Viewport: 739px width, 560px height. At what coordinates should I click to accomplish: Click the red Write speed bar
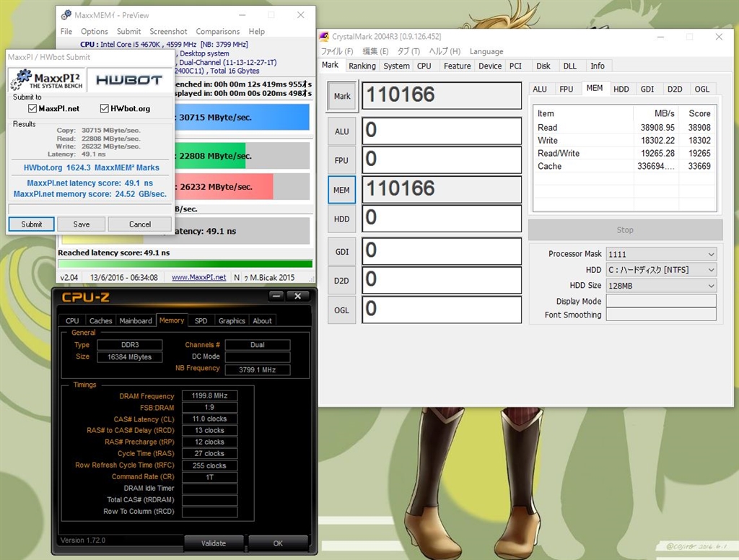[224, 187]
